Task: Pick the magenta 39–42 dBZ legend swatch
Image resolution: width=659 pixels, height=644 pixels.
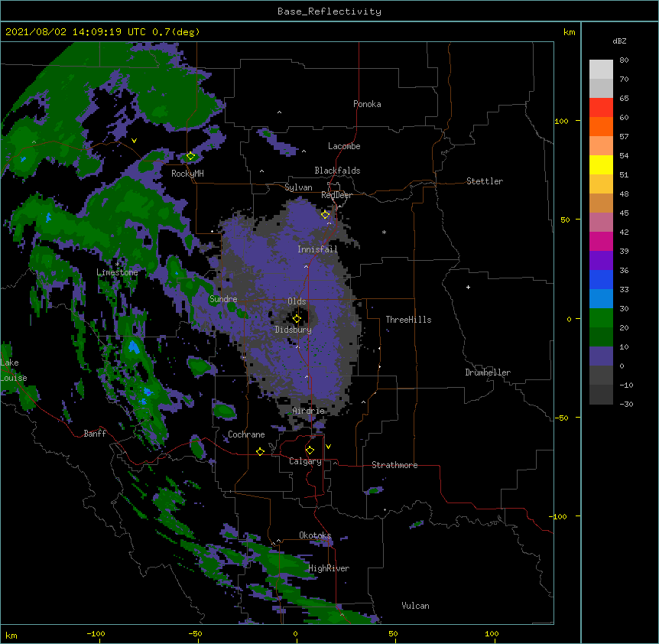Action: (x=601, y=241)
